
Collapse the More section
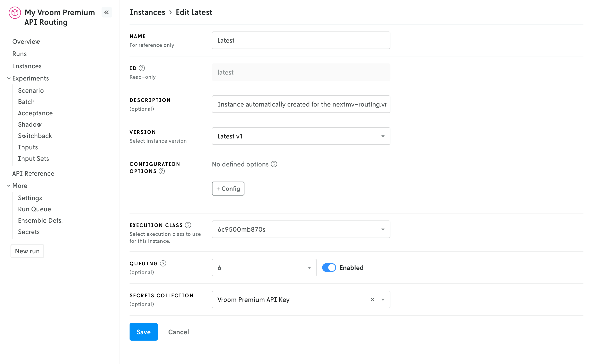click(x=9, y=185)
